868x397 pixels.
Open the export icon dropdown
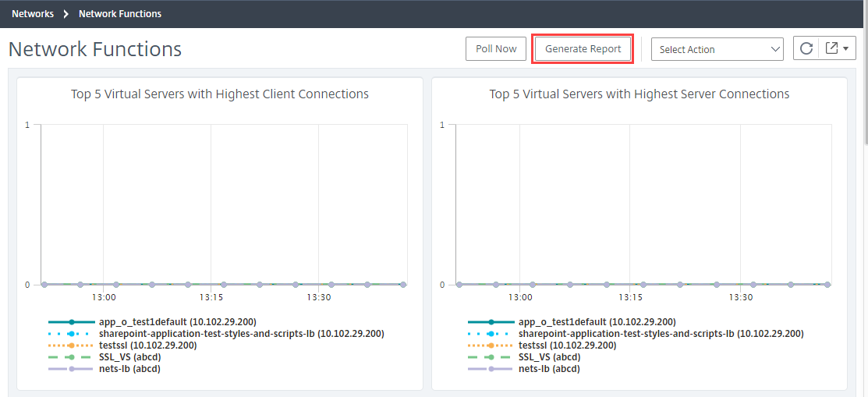coord(837,48)
